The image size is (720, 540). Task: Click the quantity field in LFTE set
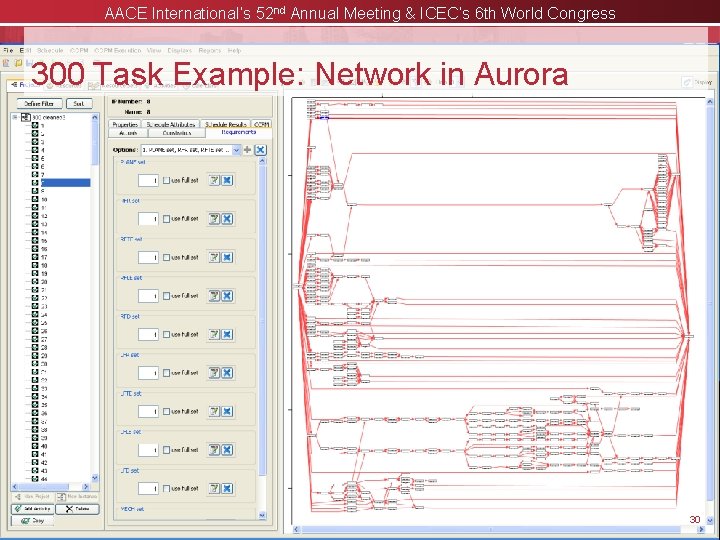point(148,411)
